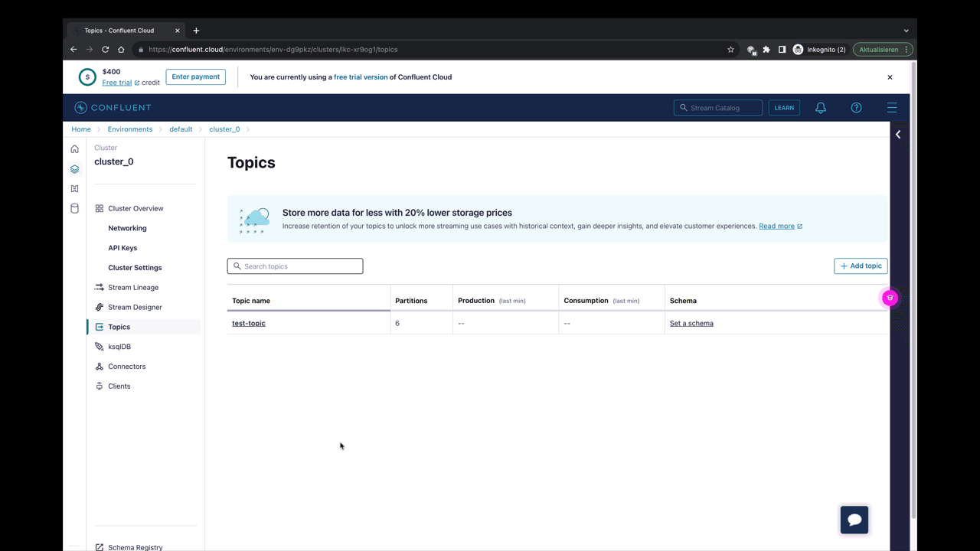Open the help question mark icon
Image resolution: width=980 pixels, height=551 pixels.
856,107
